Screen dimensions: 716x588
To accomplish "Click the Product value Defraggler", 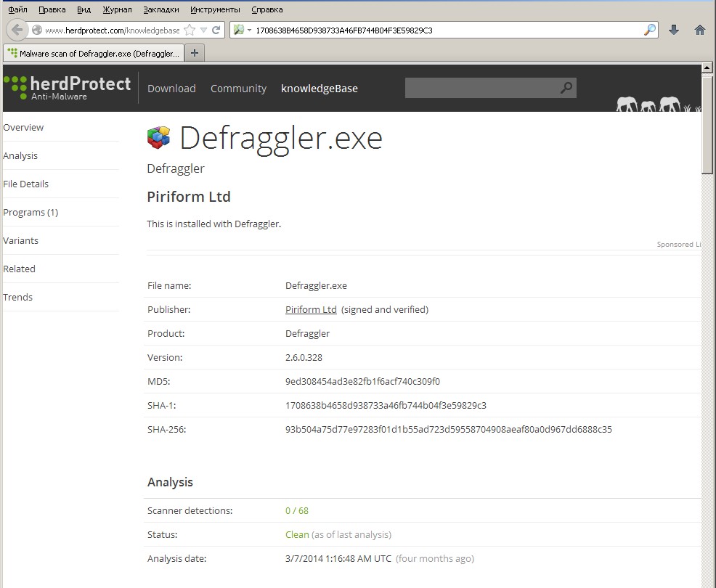I will click(307, 334).
